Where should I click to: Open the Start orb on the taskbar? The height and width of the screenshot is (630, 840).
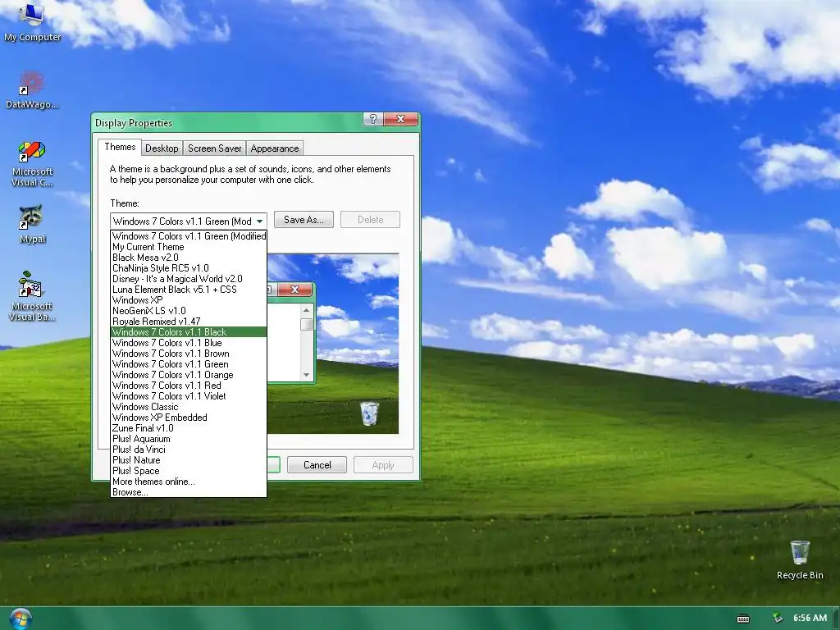21,619
